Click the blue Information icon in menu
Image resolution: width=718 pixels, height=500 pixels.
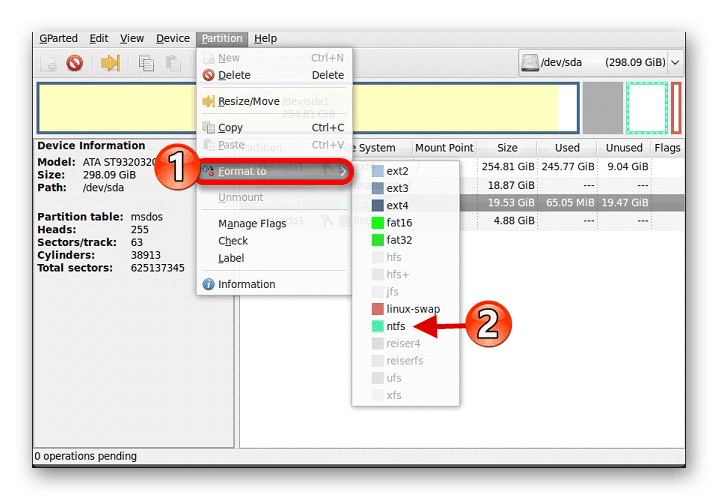click(x=208, y=284)
